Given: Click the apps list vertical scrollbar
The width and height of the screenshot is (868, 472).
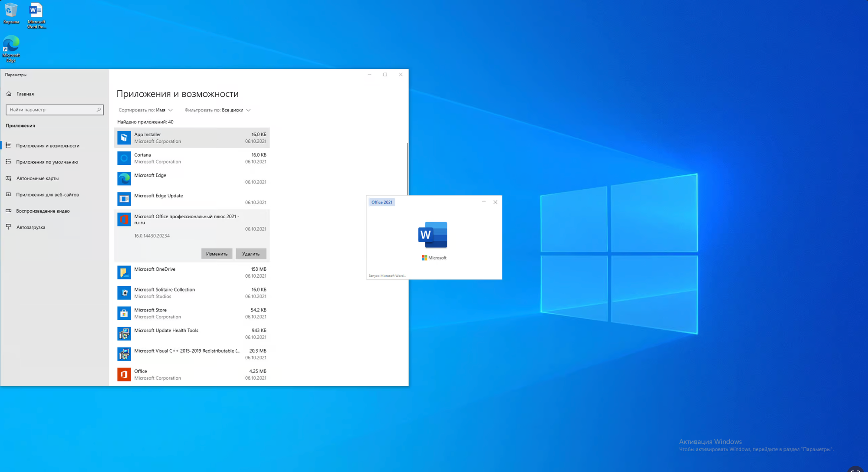Looking at the screenshot, I should click(407, 169).
